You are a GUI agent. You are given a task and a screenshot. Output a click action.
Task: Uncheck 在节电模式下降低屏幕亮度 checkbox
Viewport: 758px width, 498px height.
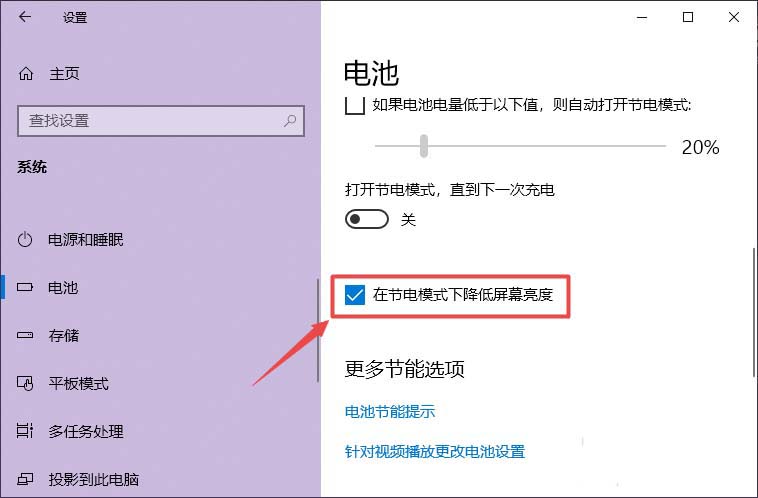pos(355,294)
